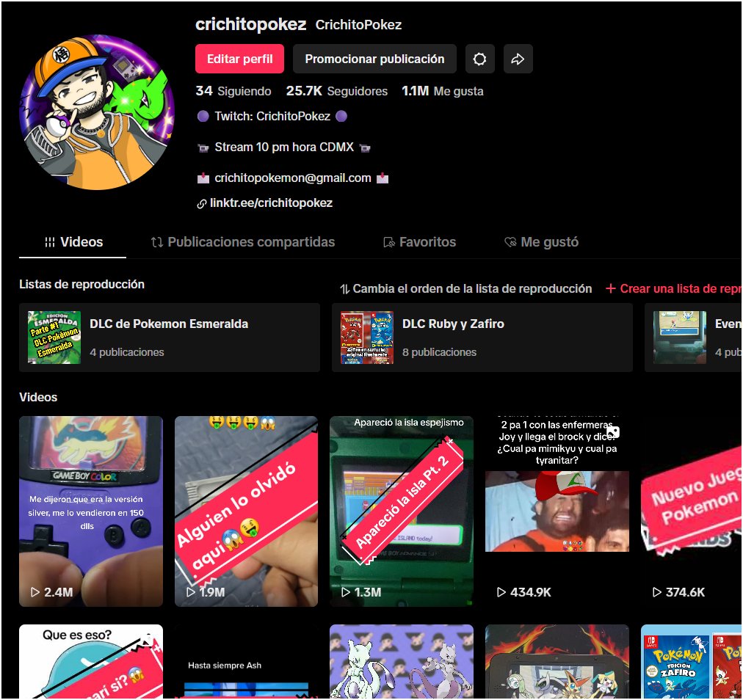Image resolution: width=743 pixels, height=700 pixels.
Task: Click the Listas de reproducción heading
Action: point(81,284)
